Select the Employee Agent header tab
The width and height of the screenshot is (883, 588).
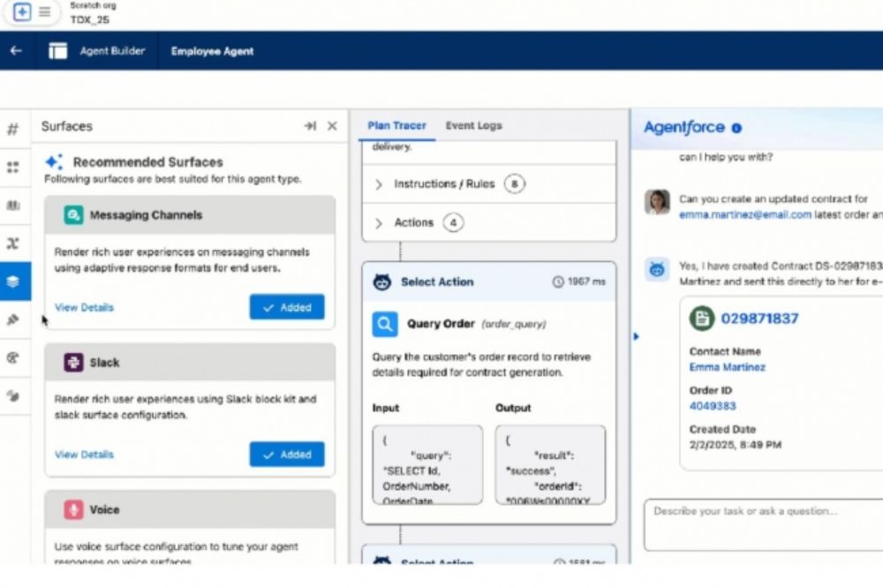(212, 51)
